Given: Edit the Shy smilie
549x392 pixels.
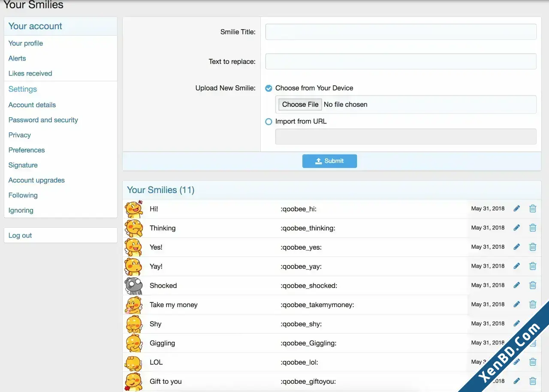Looking at the screenshot, I should pyautogui.click(x=516, y=323).
